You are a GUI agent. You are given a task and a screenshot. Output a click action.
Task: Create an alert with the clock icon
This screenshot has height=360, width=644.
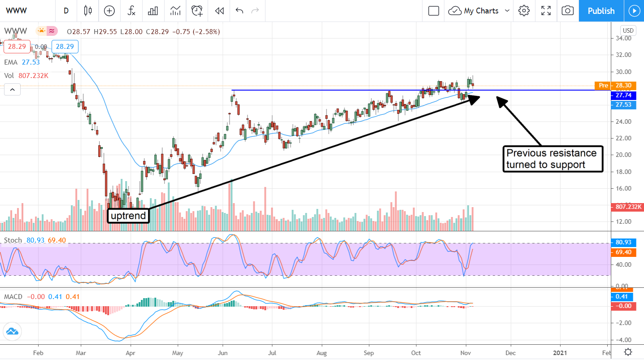point(196,11)
